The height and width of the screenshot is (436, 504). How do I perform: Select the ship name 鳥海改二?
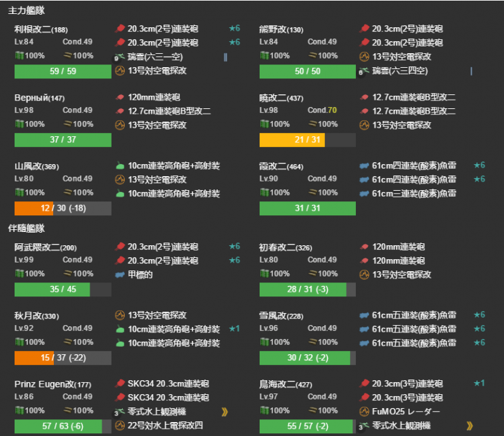[x=281, y=384]
